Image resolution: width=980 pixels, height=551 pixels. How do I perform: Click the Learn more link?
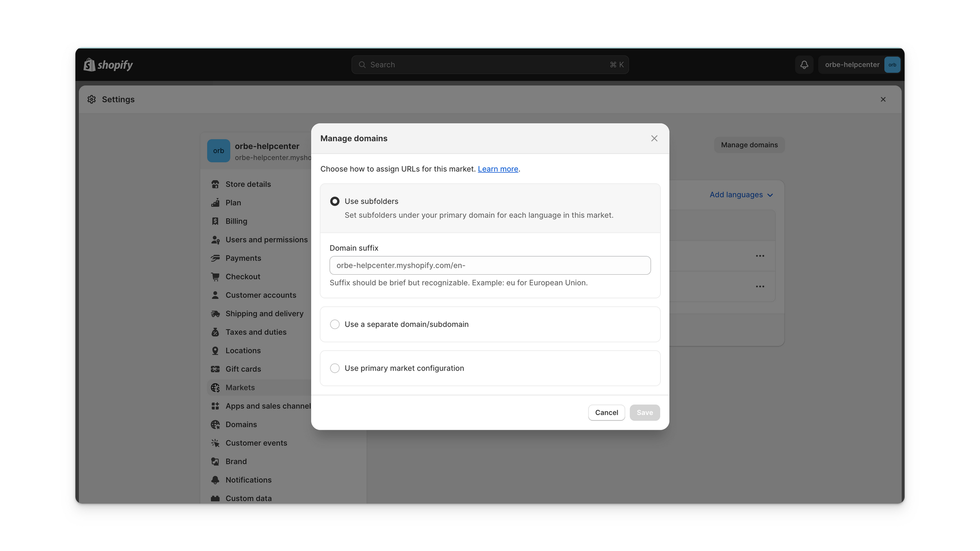498,169
